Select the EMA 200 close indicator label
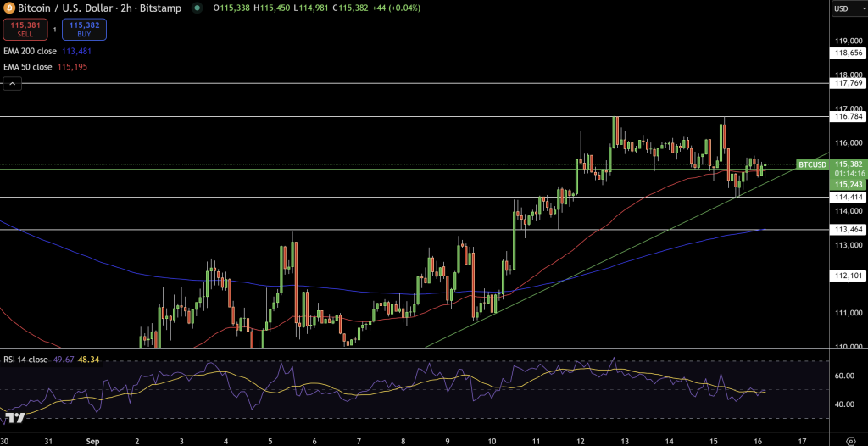The height and width of the screenshot is (446, 868). 31,51
